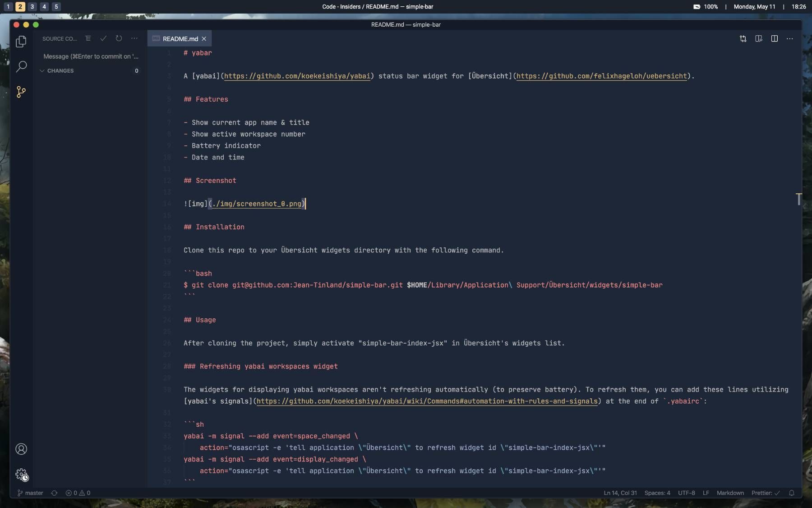
Task: Click 'Date and time' list line
Action: coord(214,158)
